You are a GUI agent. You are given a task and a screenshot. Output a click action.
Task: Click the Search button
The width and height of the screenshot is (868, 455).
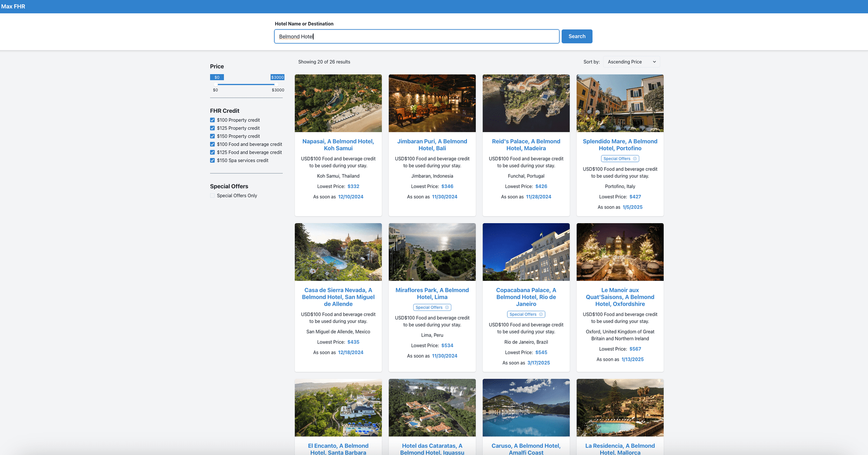click(577, 36)
